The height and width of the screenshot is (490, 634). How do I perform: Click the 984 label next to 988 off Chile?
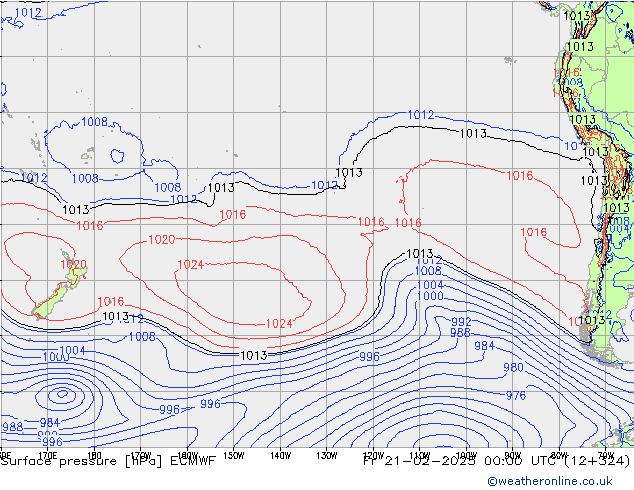pyautogui.click(x=484, y=346)
